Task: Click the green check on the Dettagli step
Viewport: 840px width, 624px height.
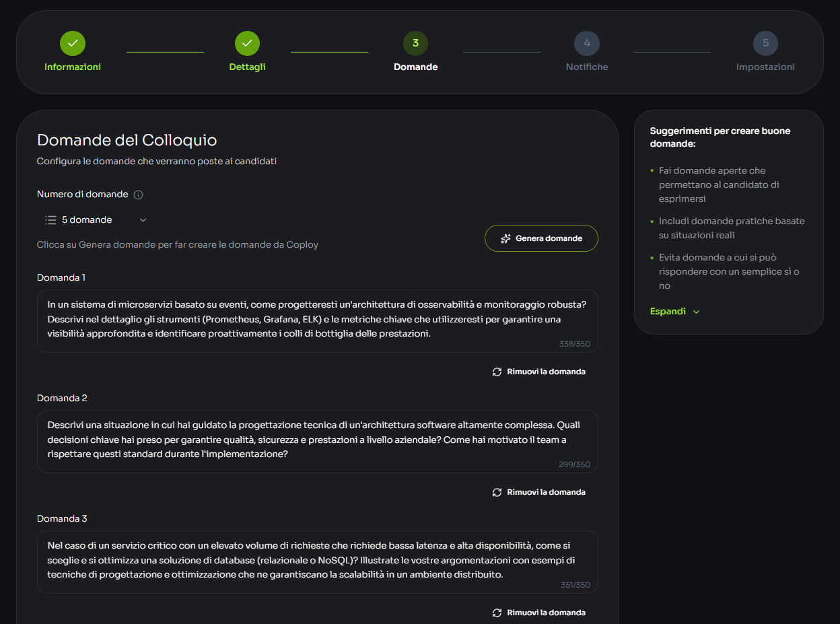Action: [247, 42]
